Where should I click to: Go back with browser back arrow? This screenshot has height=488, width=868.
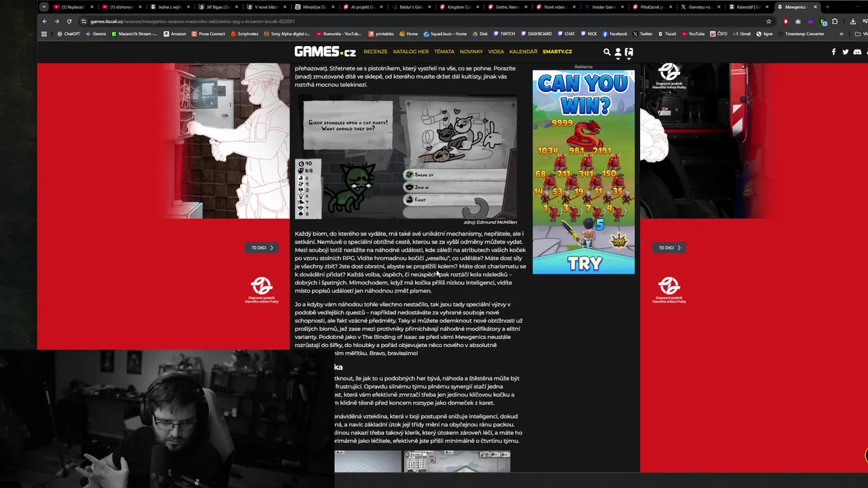pos(45,21)
